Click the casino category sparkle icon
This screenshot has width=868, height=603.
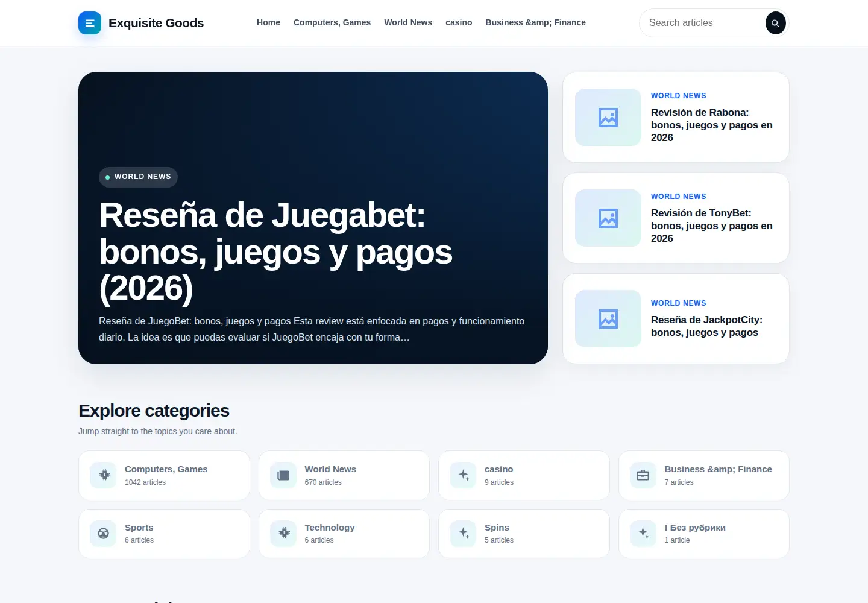pos(463,475)
